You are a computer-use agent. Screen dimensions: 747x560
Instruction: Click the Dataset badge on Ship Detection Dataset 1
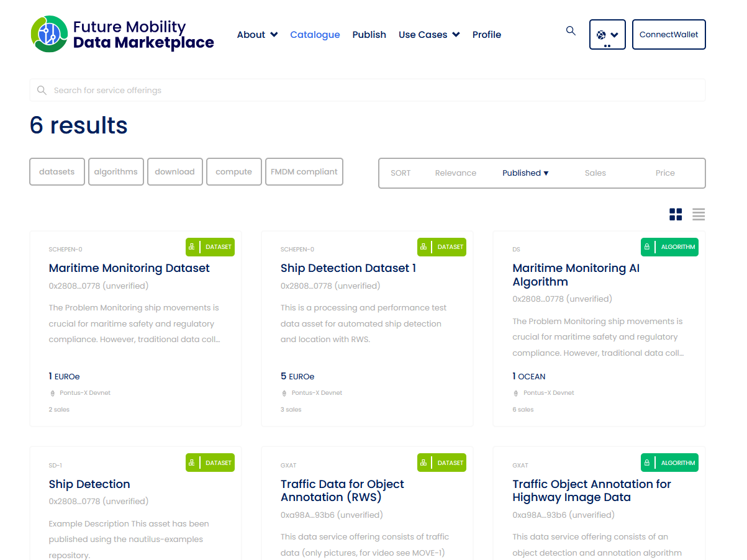click(441, 247)
